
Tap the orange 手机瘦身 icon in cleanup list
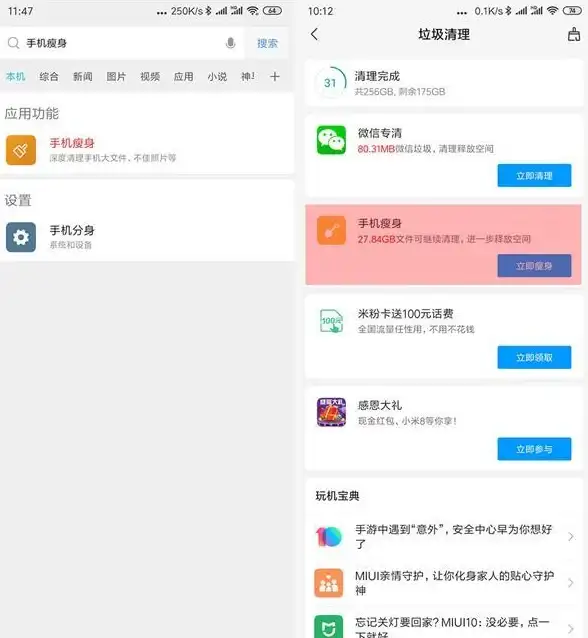331,230
